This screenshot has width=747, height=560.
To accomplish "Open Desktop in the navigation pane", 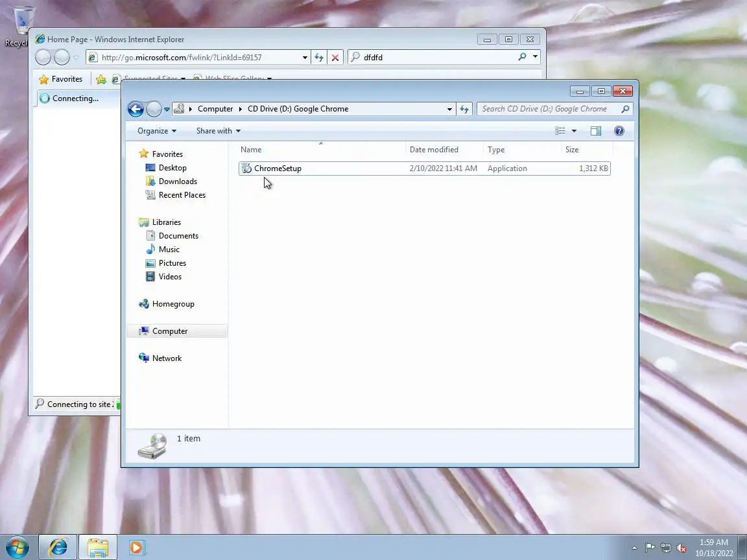I will coord(172,168).
